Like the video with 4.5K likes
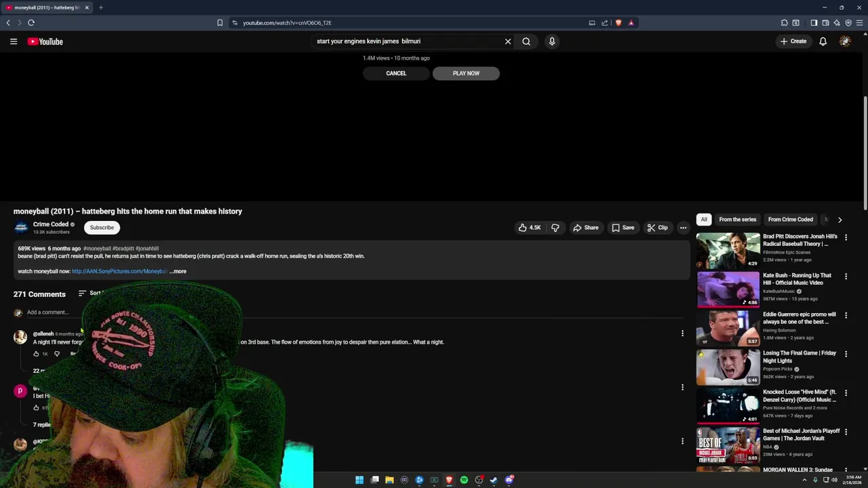The height and width of the screenshot is (488, 868). coord(530,228)
